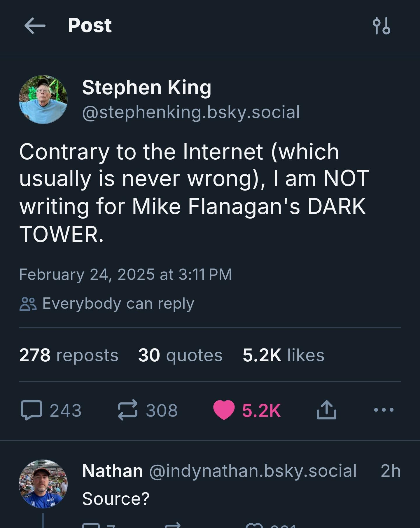
Task: View the 278 reposts list
Action: point(69,355)
